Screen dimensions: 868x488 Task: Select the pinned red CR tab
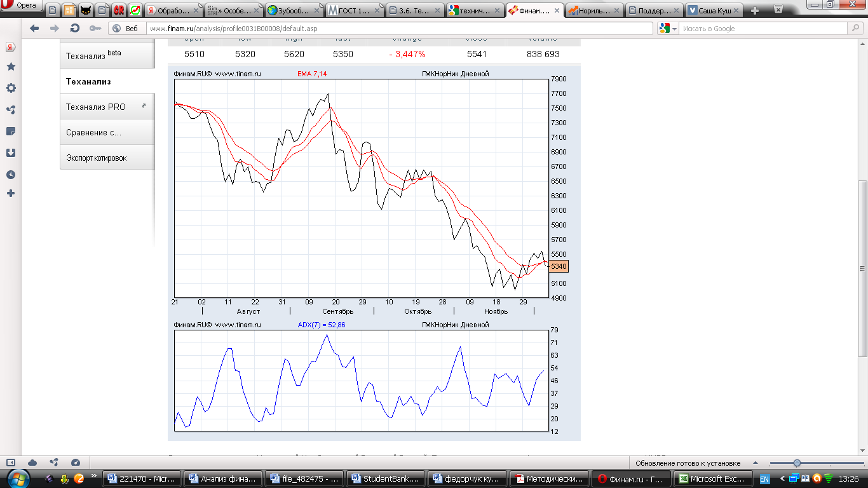tap(119, 11)
